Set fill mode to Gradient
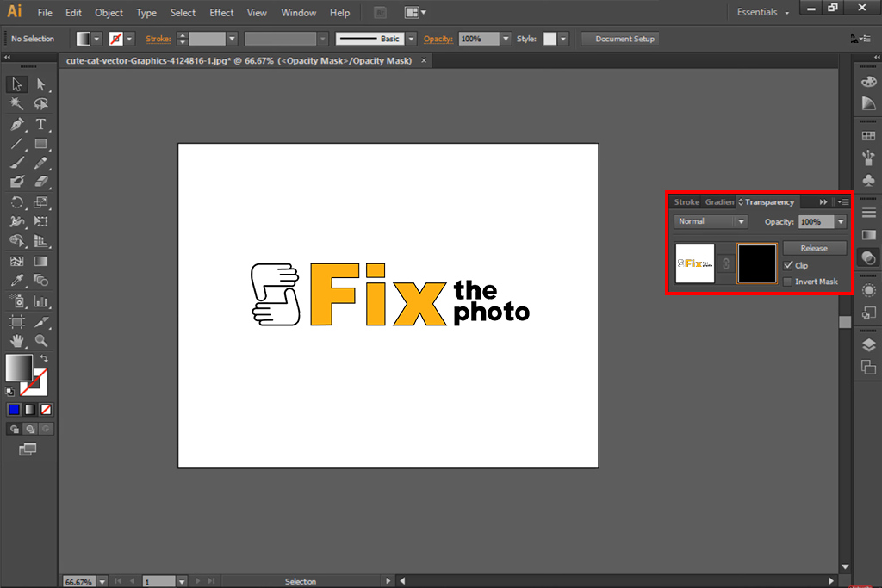882x588 pixels. point(30,410)
